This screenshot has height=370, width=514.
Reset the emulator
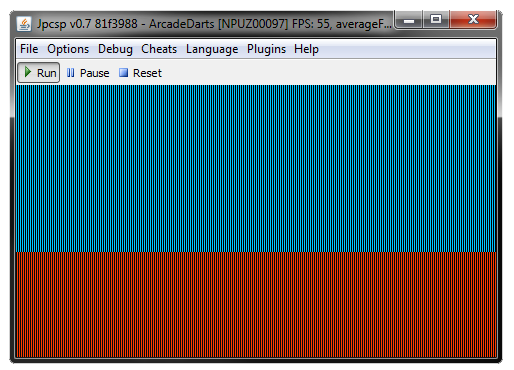140,73
